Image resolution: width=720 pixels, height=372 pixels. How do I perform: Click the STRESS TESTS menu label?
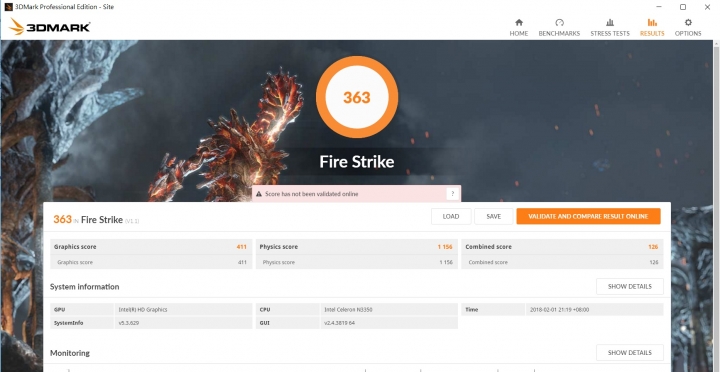click(610, 34)
